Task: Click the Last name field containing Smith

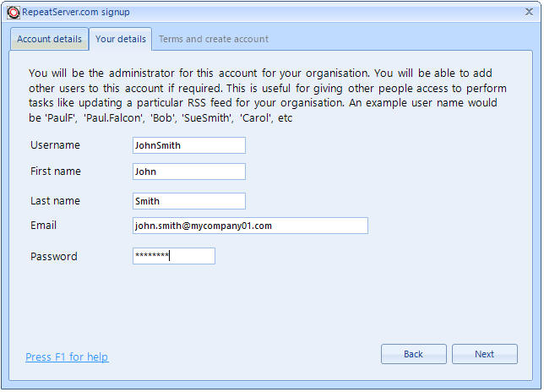Action: [x=188, y=201]
